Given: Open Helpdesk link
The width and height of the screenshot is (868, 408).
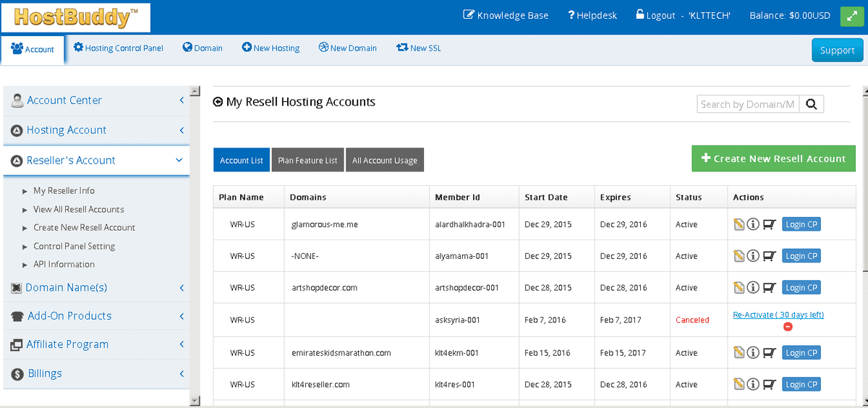Looking at the screenshot, I should tap(592, 15).
